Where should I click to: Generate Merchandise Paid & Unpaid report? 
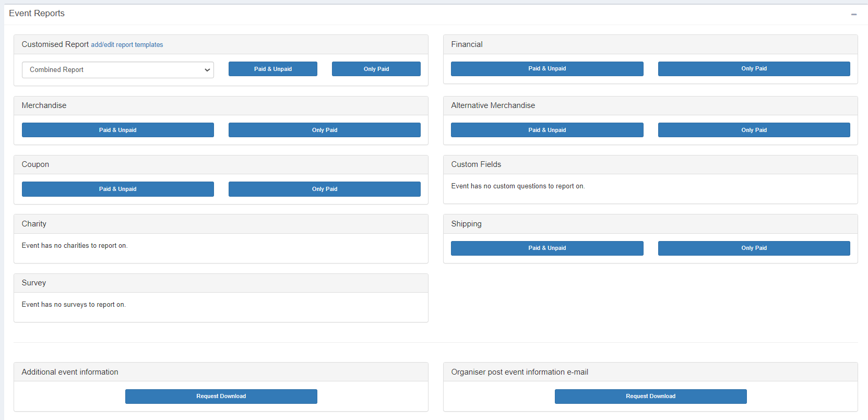point(118,130)
